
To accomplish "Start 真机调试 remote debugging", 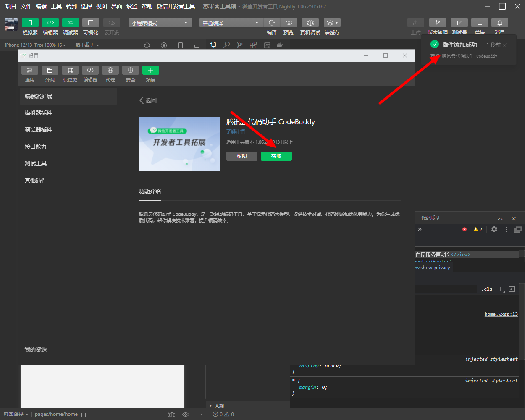I will 310,23.
